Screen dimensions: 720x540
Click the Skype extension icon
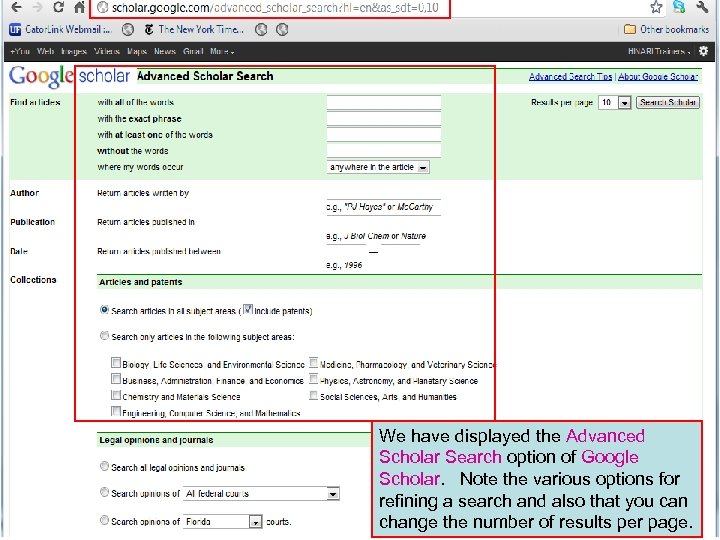coord(679,6)
